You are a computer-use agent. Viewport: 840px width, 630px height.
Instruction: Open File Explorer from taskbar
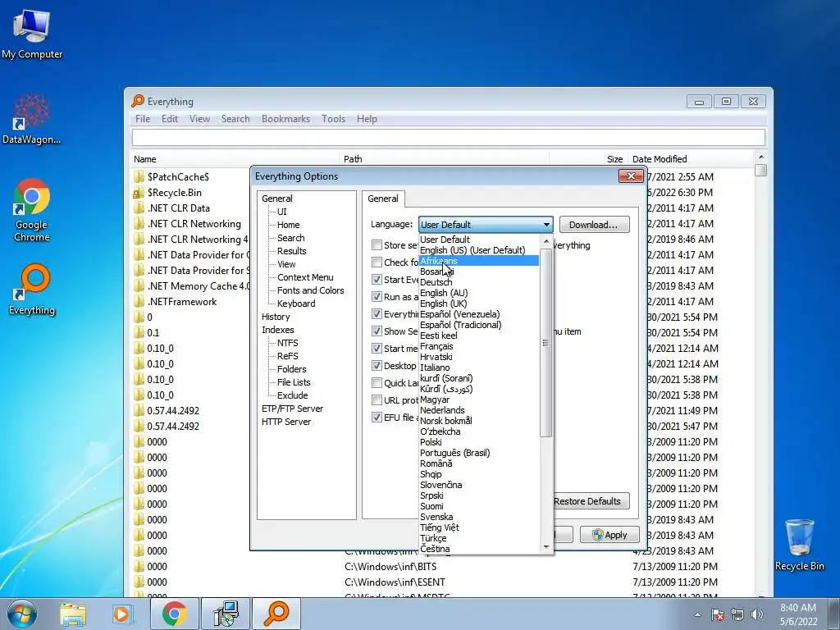73,614
